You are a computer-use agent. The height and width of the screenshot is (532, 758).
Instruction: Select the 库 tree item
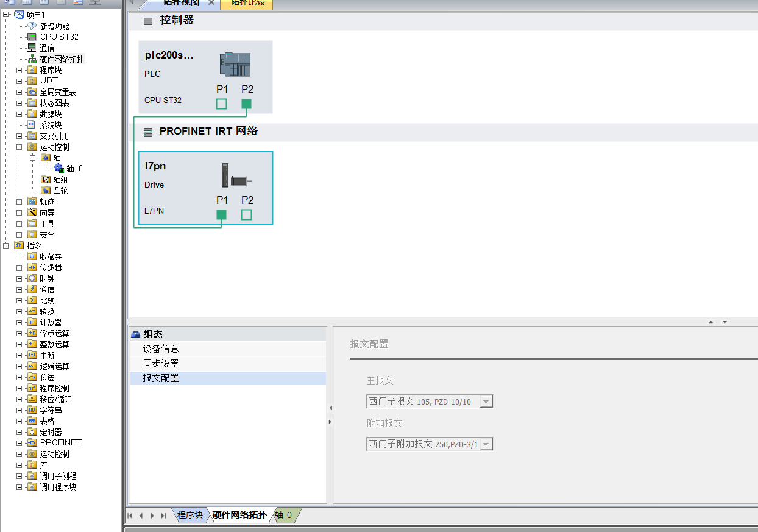coord(43,465)
